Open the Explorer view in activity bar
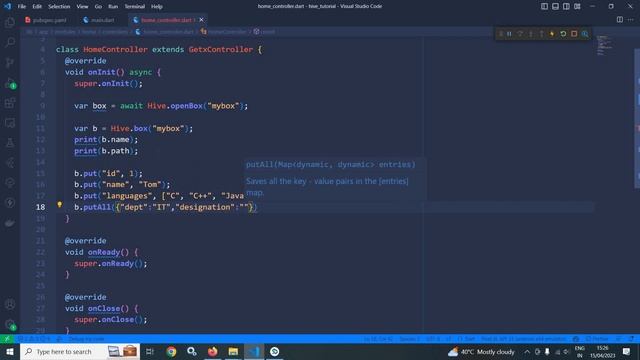 tap(10, 22)
